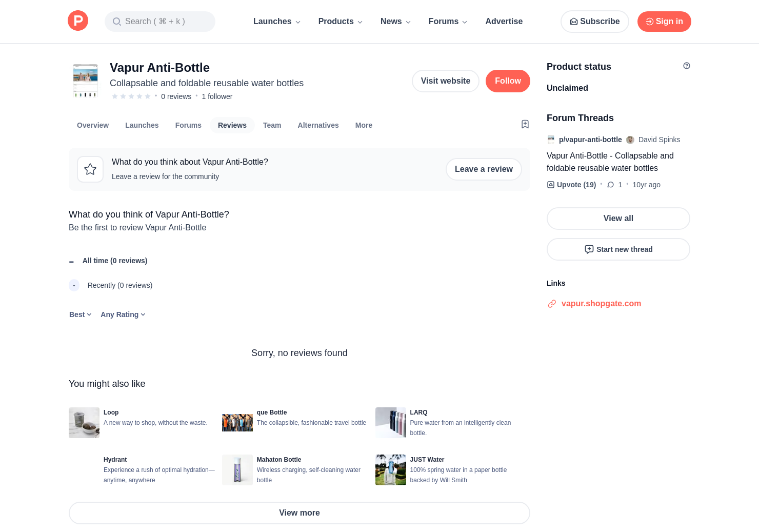This screenshot has width=759, height=532.
Task: Save product with bookmark icon
Action: pos(525,124)
